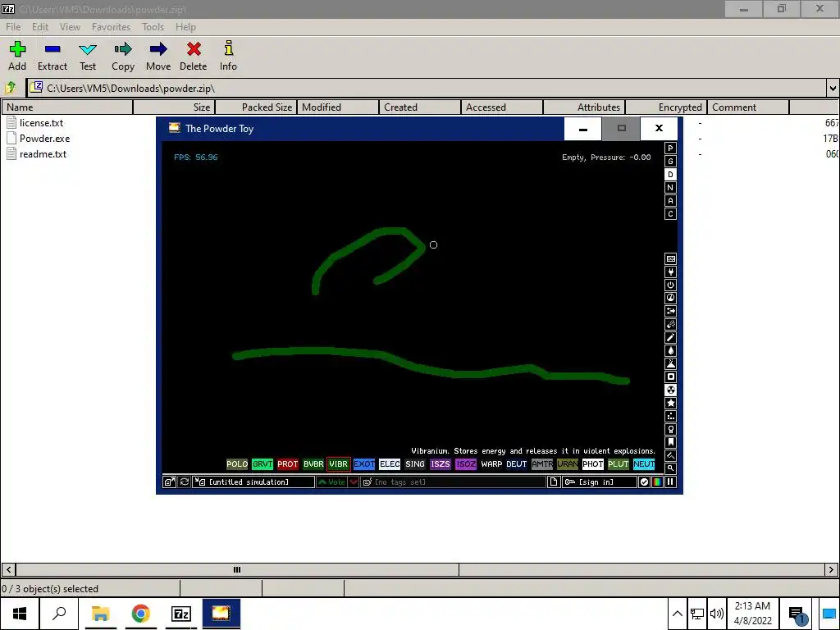This screenshot has height=630, width=840.
Task: Open the Favorites menu in 7-Zip
Action: pyautogui.click(x=111, y=27)
